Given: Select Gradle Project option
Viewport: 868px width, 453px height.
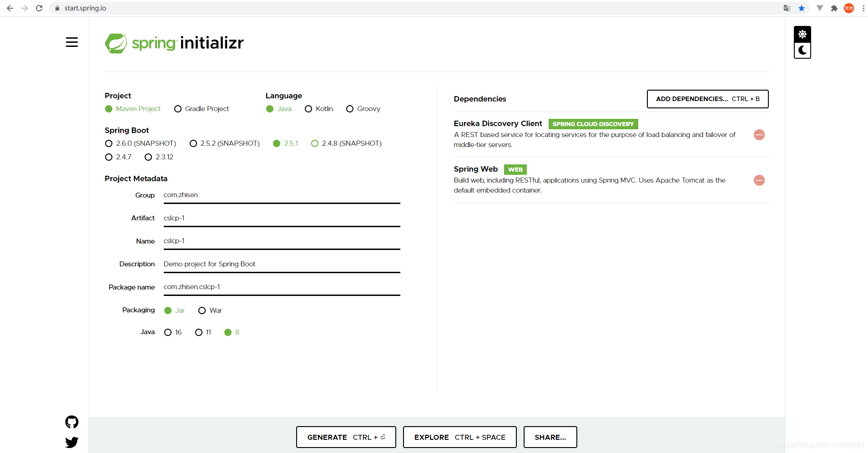Looking at the screenshot, I should pos(202,109).
